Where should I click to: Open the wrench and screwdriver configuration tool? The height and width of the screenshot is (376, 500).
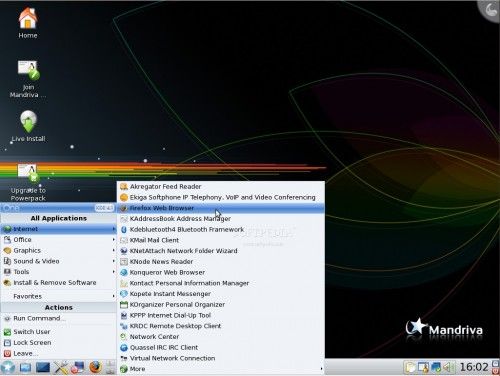(61, 368)
